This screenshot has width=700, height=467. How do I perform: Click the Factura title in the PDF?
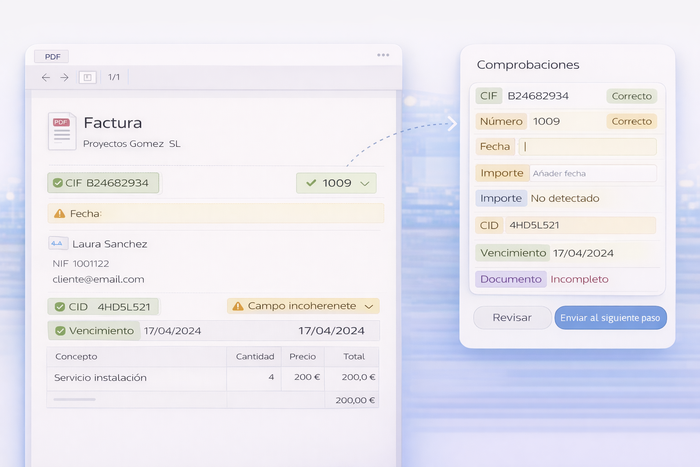(x=112, y=123)
